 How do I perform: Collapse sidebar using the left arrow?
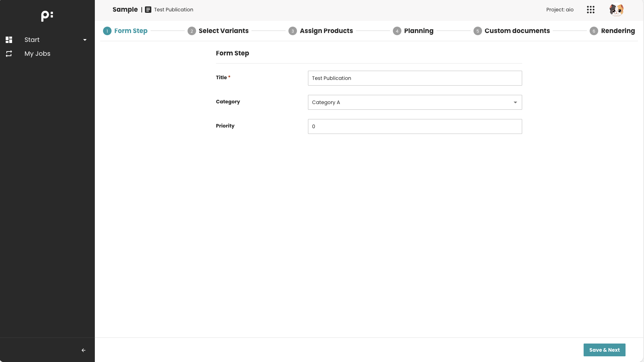(83, 350)
